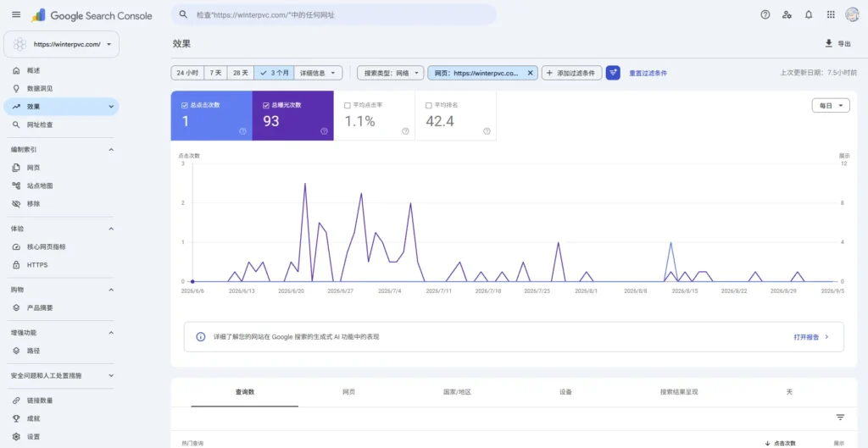The height and width of the screenshot is (448, 868).
Task: Select the 28 天 date range
Action: pos(241,73)
